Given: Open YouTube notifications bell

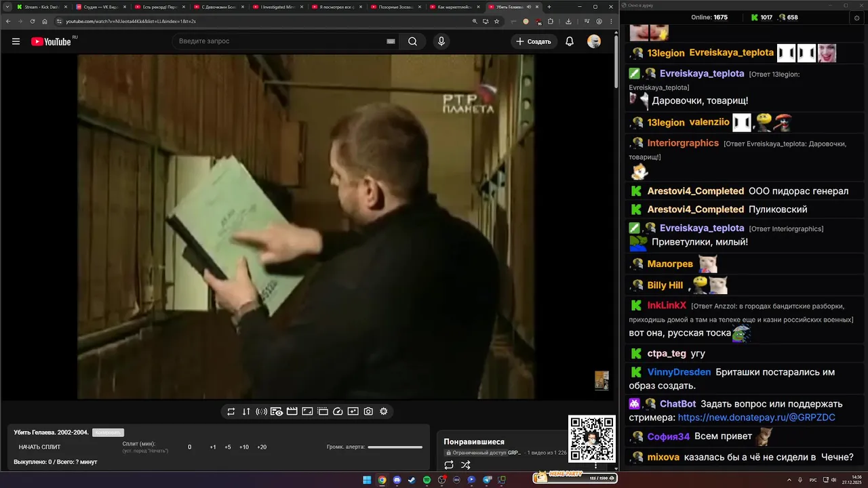Looking at the screenshot, I should coord(570,41).
